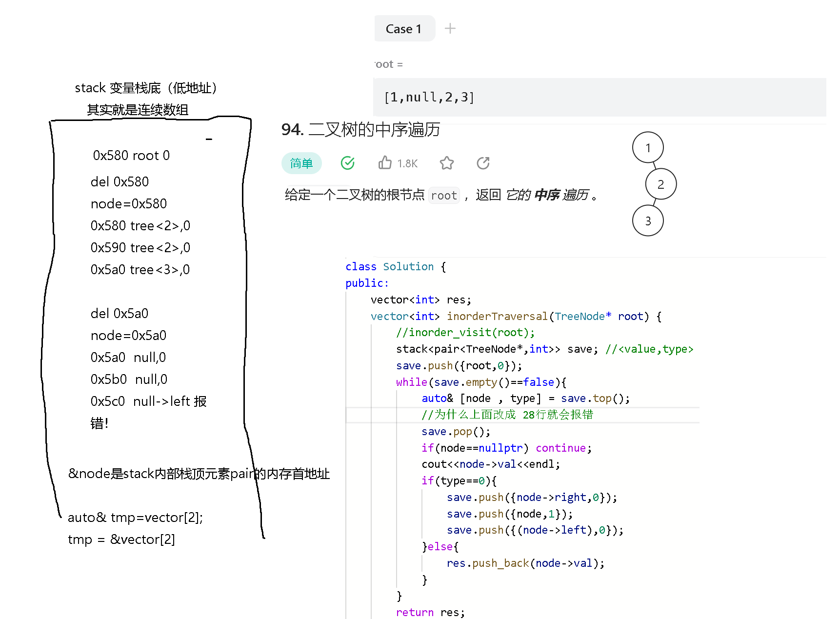Screen dimensions: 840x619
Task: Click the note line 0x590 tree<2>,0
Action: [140, 248]
